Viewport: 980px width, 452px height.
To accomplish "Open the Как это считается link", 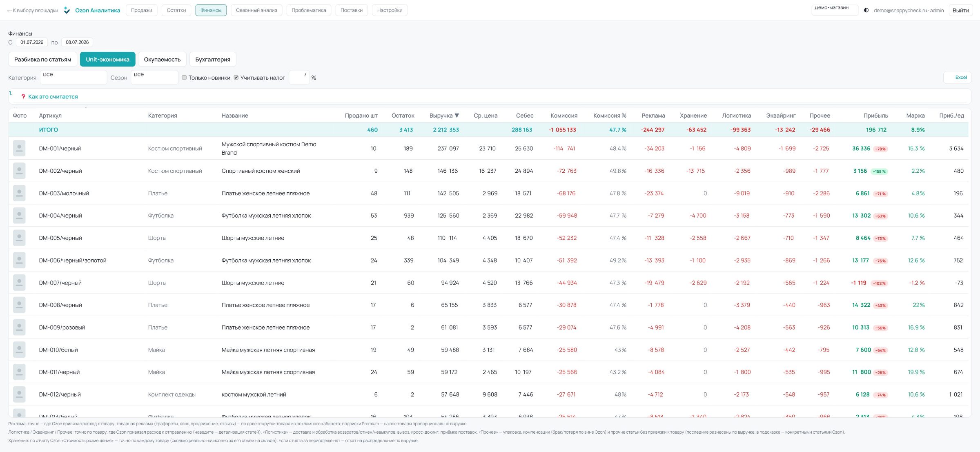I will tap(53, 97).
